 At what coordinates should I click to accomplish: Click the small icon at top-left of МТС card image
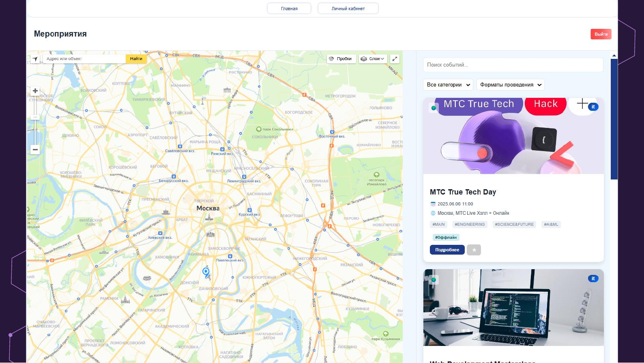pos(434,108)
